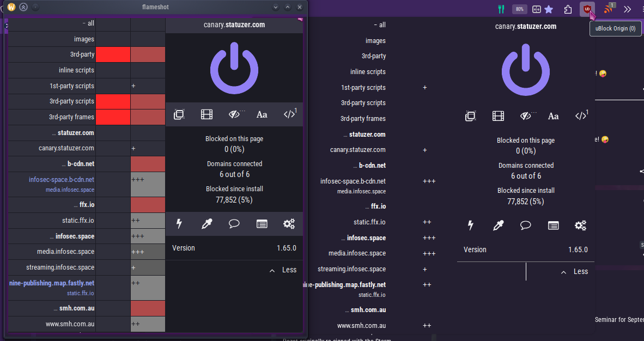Open element picker in flameshot window
Image resolution: width=644 pixels, height=341 pixels.
[206, 223]
